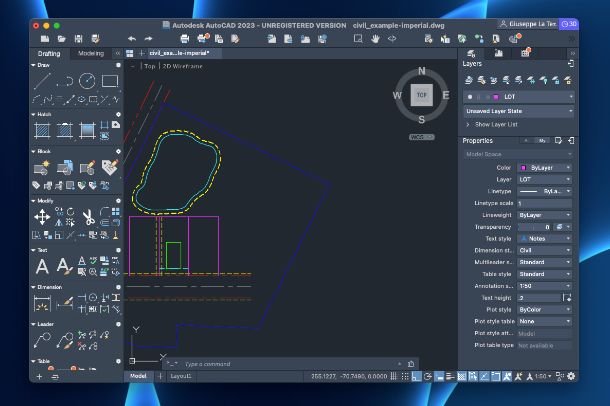
Task: Toggle Snap mode dots in status bar
Action: [405, 376]
